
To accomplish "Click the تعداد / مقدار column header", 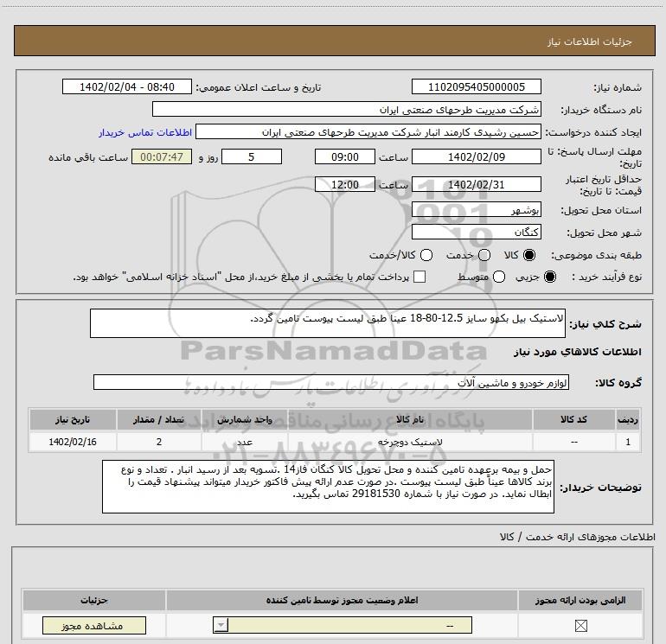I will pos(159,419).
